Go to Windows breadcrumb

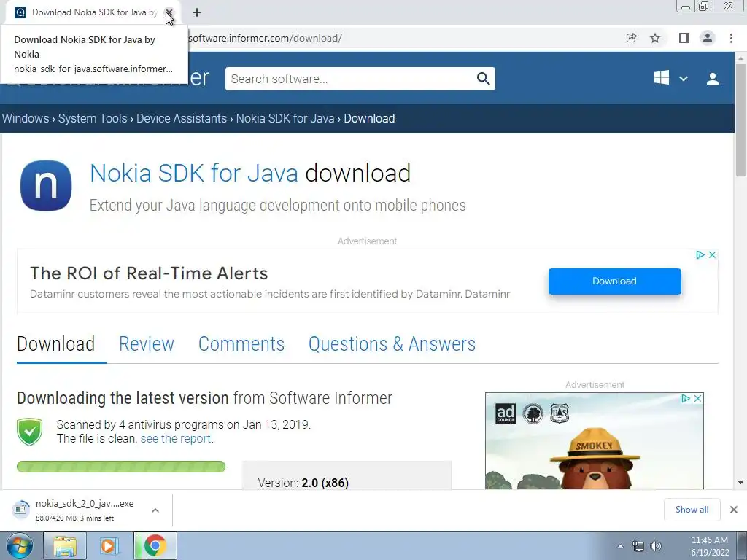point(26,118)
